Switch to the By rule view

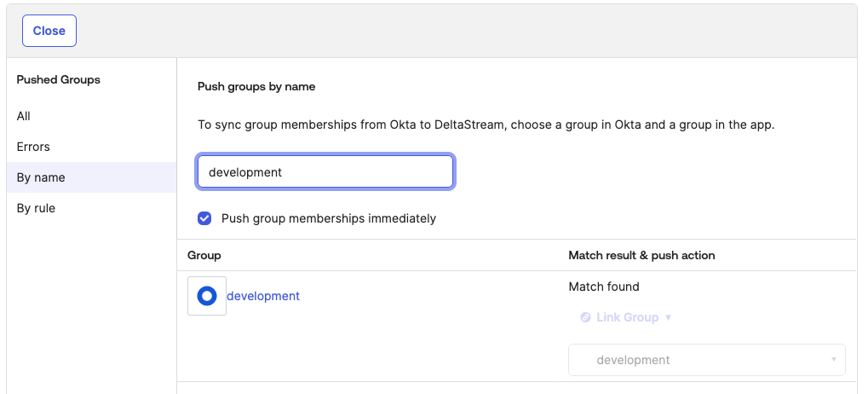click(36, 208)
